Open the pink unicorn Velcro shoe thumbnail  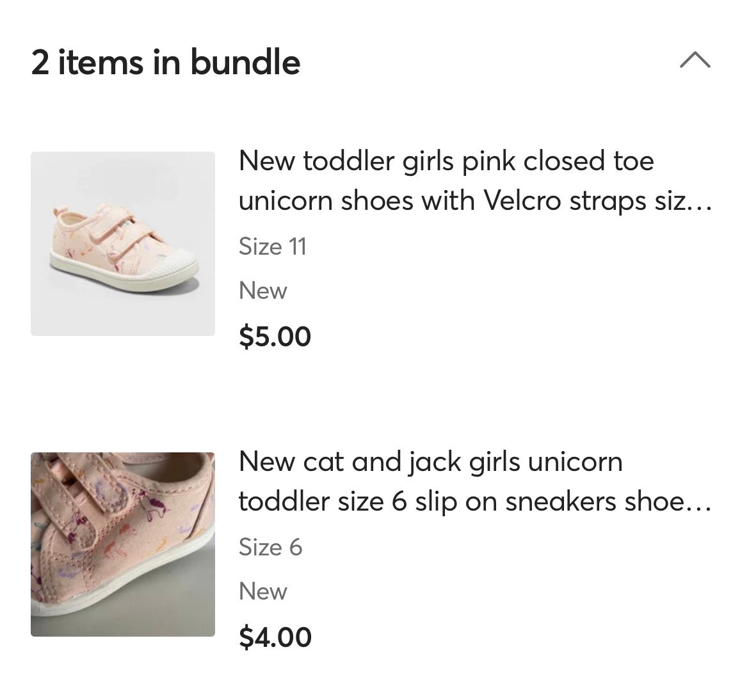tap(123, 244)
